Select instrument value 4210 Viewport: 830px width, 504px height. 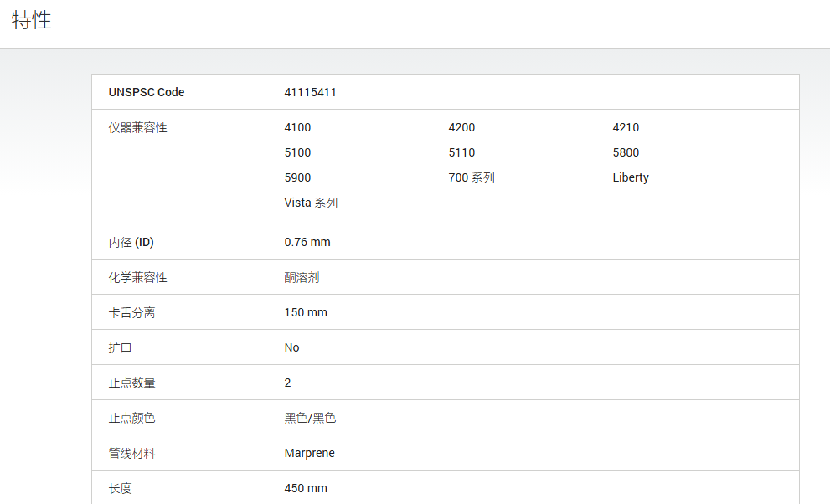pyautogui.click(x=626, y=127)
